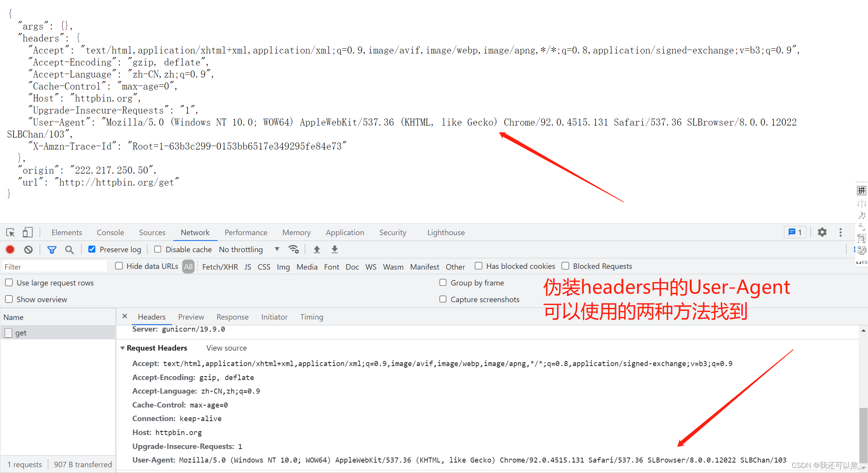The image size is (868, 473).
Task: Check Hide data URLs
Action: coord(119,266)
